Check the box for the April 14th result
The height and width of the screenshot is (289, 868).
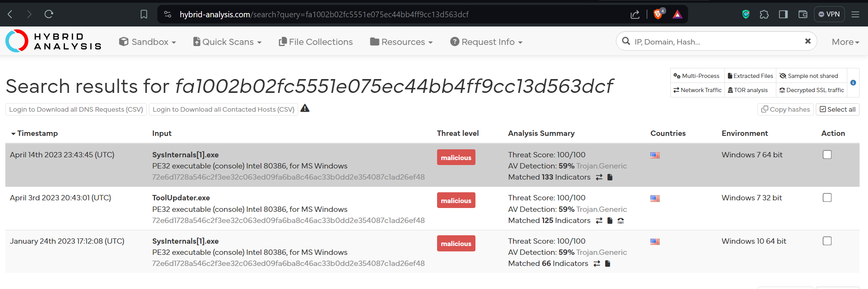tap(827, 155)
